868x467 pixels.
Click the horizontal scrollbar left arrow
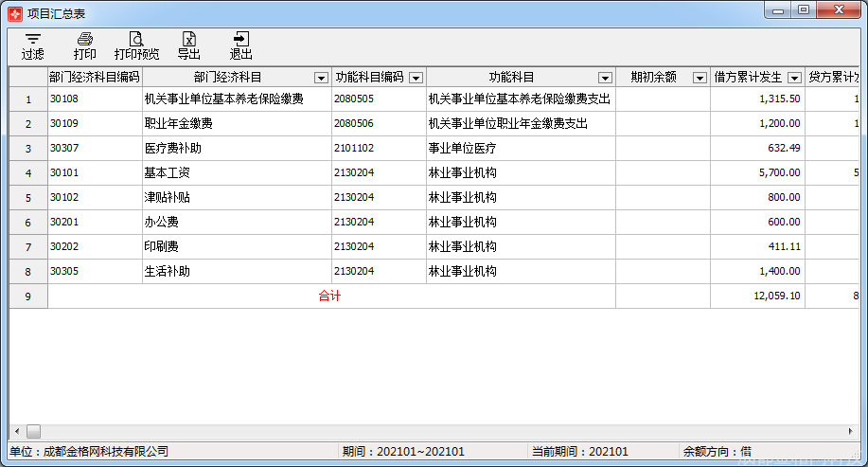17,431
